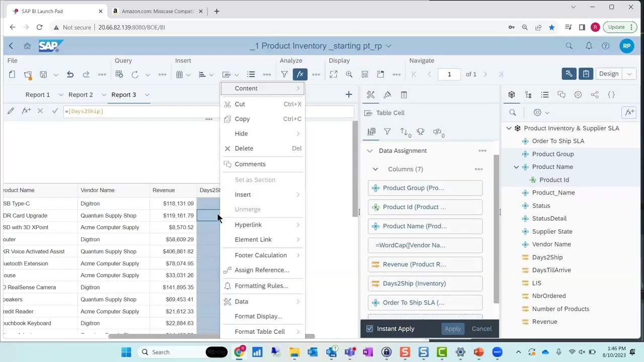Click the Windows Start button
Viewport: 644px width, 362px height.
126,352
